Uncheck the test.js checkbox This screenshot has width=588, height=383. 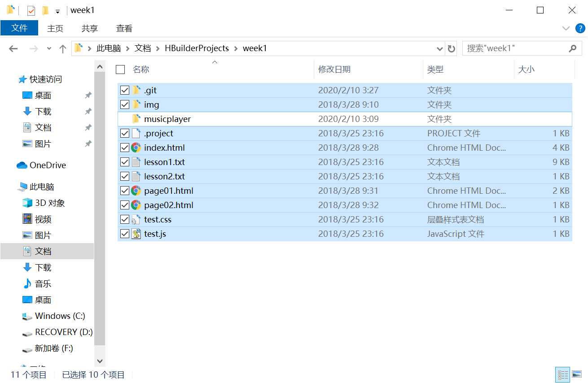(125, 234)
